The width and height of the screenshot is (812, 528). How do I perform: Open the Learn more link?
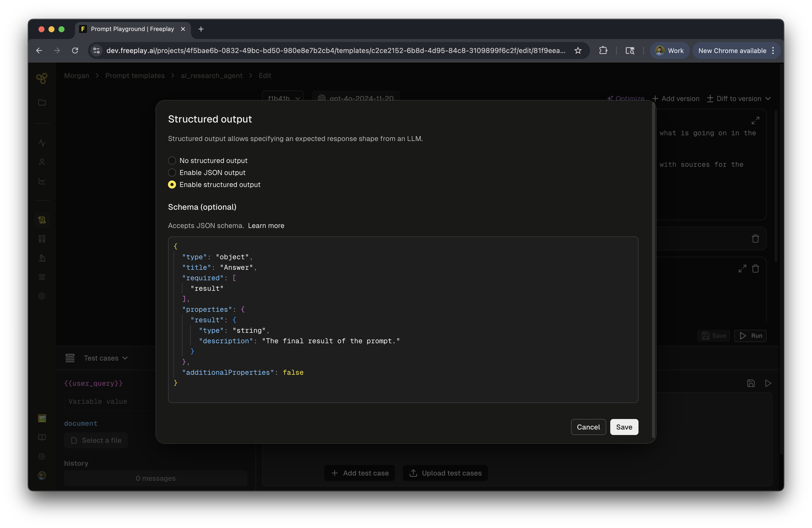coord(266,225)
